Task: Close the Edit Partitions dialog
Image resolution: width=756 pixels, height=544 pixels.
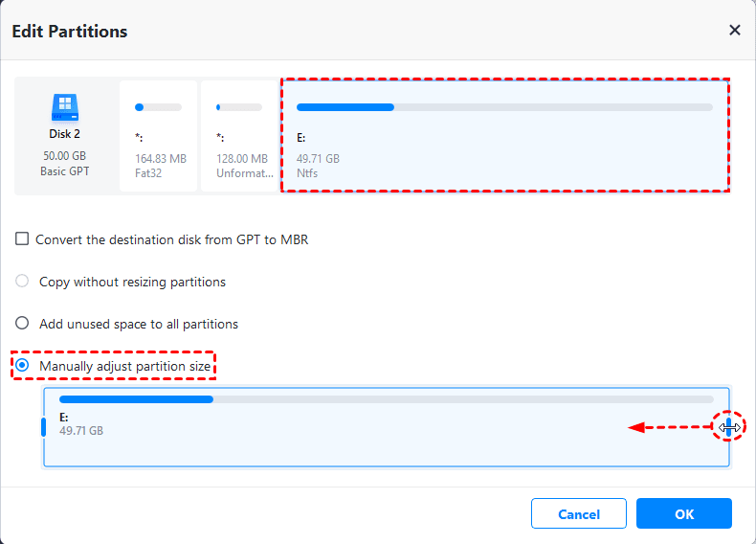Action: click(x=734, y=31)
